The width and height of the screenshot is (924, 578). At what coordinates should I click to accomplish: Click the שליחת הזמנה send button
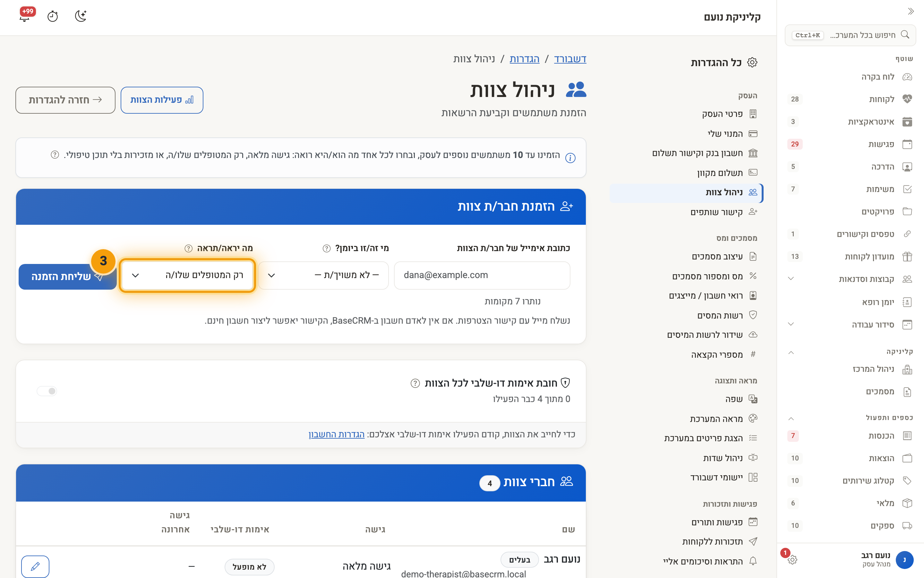pos(68,276)
